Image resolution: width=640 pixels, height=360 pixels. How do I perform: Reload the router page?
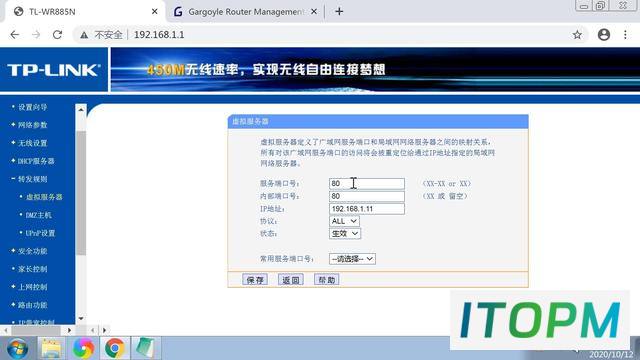tap(58, 35)
